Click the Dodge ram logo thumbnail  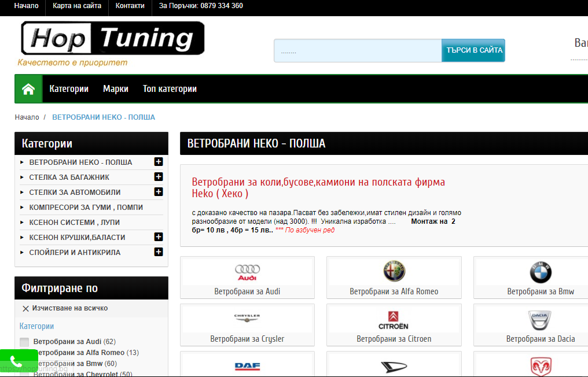coord(541,367)
